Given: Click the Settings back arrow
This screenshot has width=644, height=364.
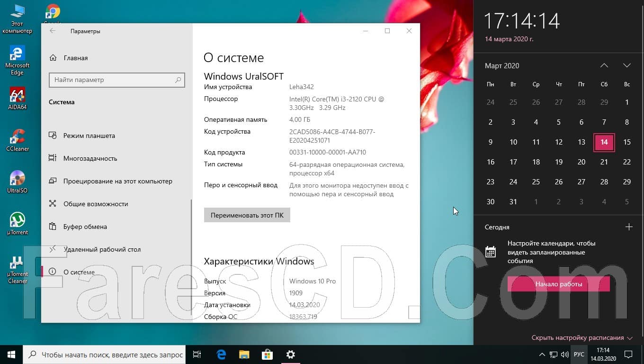Looking at the screenshot, I should (x=53, y=31).
